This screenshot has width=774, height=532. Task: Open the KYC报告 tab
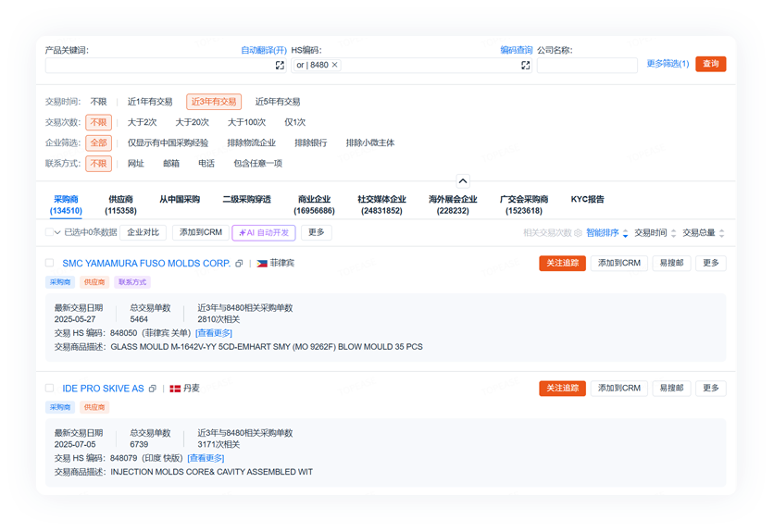pos(587,200)
